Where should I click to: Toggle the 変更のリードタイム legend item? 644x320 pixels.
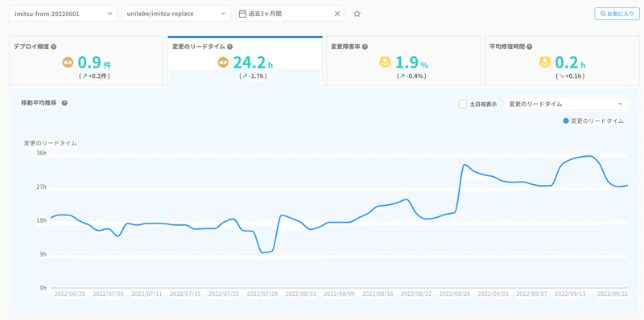pyautogui.click(x=593, y=121)
